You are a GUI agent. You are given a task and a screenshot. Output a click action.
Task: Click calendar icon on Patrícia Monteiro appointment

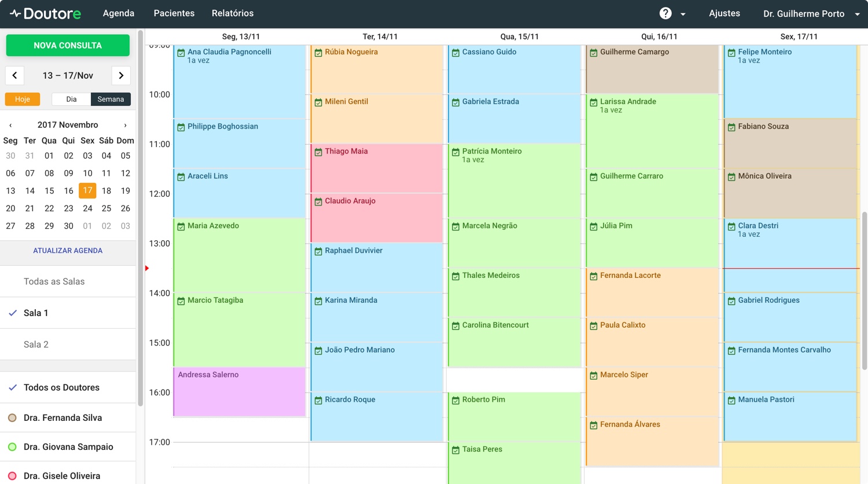click(x=456, y=152)
